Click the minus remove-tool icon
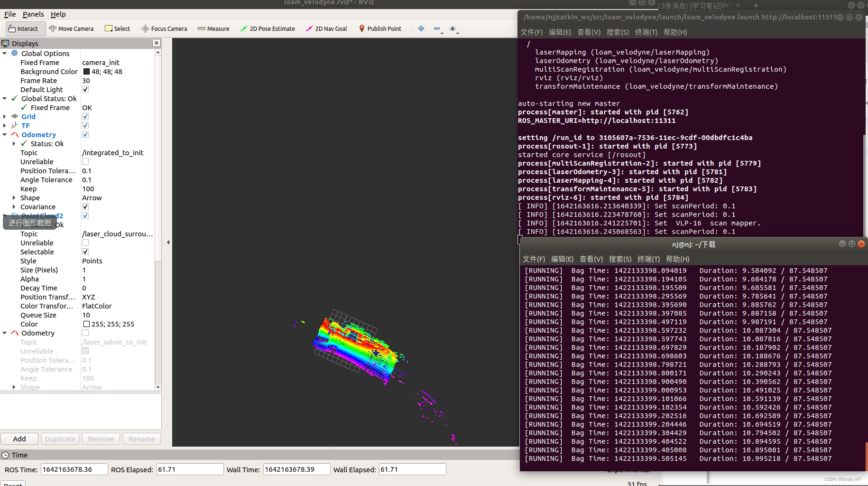The height and width of the screenshot is (486, 868). pos(437,28)
